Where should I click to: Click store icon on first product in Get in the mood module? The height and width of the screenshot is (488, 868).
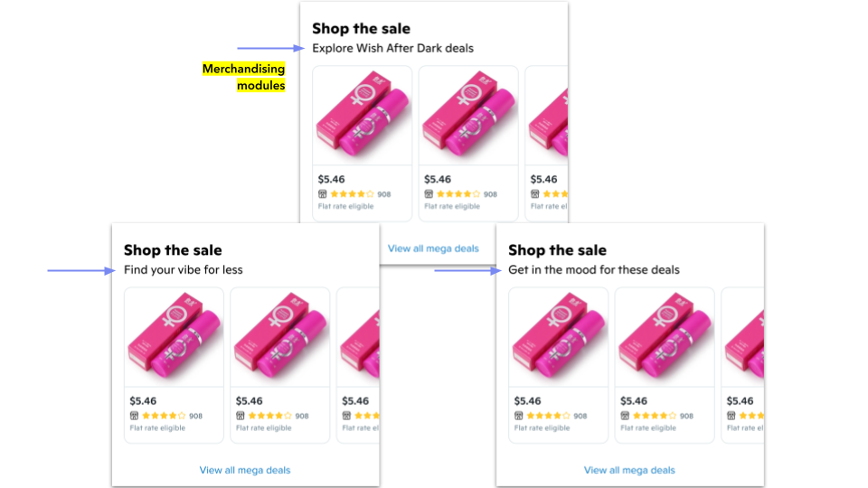519,416
